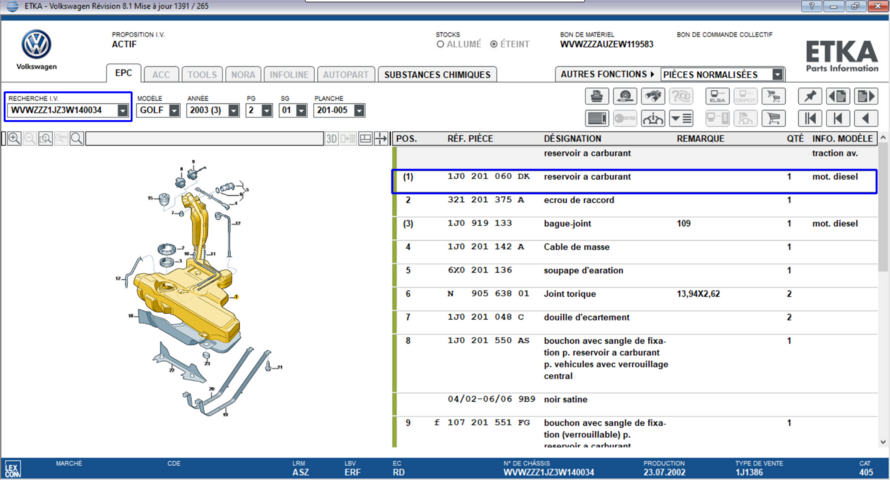Go to previous illustration page icon
Image resolution: width=890 pixels, height=480 pixels.
(x=838, y=96)
